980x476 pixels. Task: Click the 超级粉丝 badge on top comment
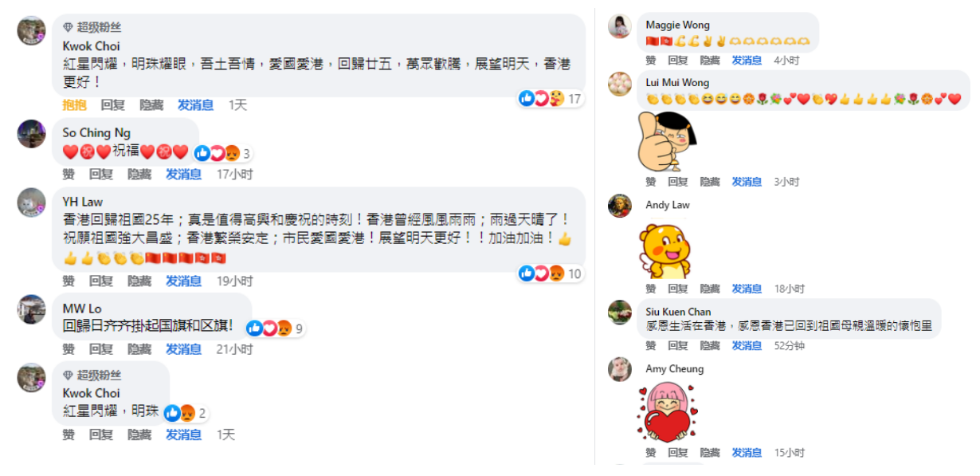[92, 27]
